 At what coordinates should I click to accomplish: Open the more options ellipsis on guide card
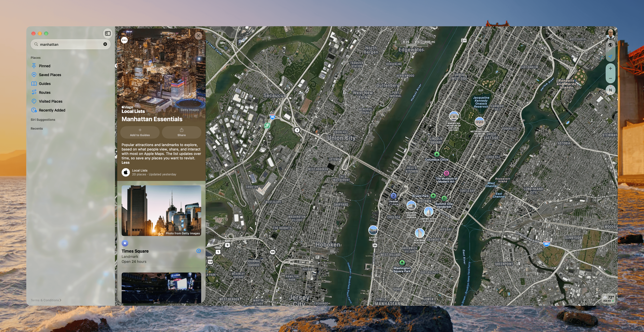124,40
